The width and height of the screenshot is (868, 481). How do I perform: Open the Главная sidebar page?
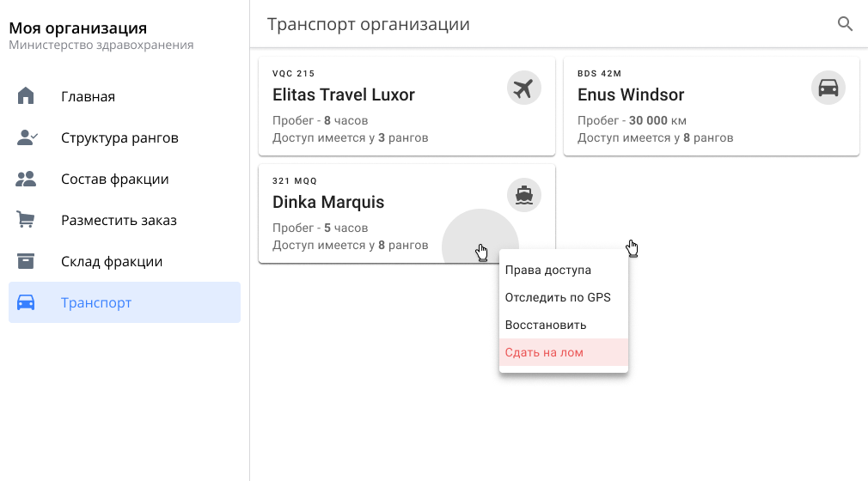point(88,96)
